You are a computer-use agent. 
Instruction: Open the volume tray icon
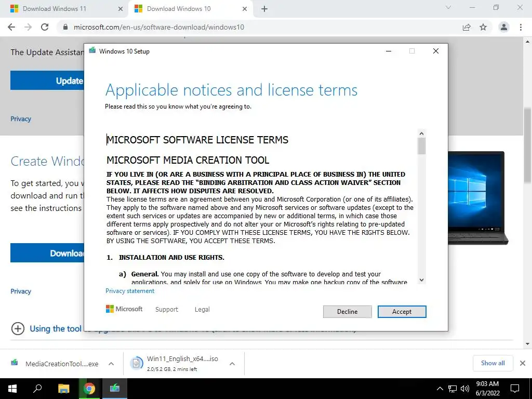(465, 389)
